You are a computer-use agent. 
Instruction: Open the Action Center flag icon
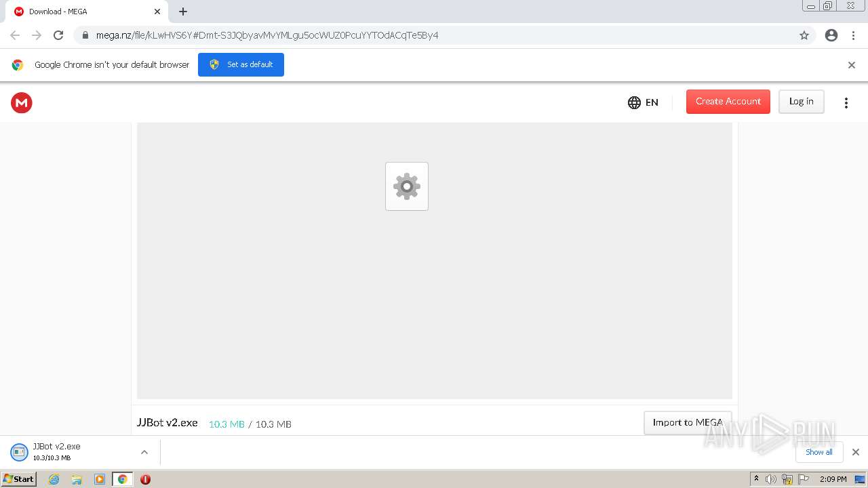[804, 479]
